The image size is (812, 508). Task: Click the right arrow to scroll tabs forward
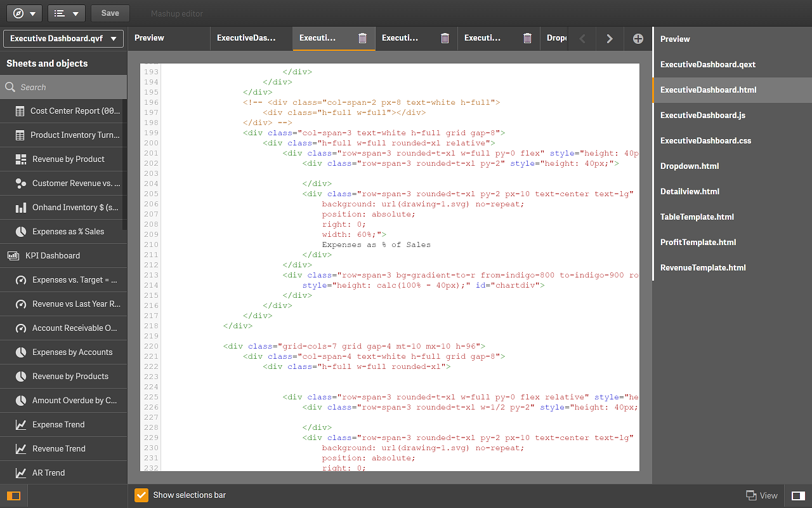point(609,38)
